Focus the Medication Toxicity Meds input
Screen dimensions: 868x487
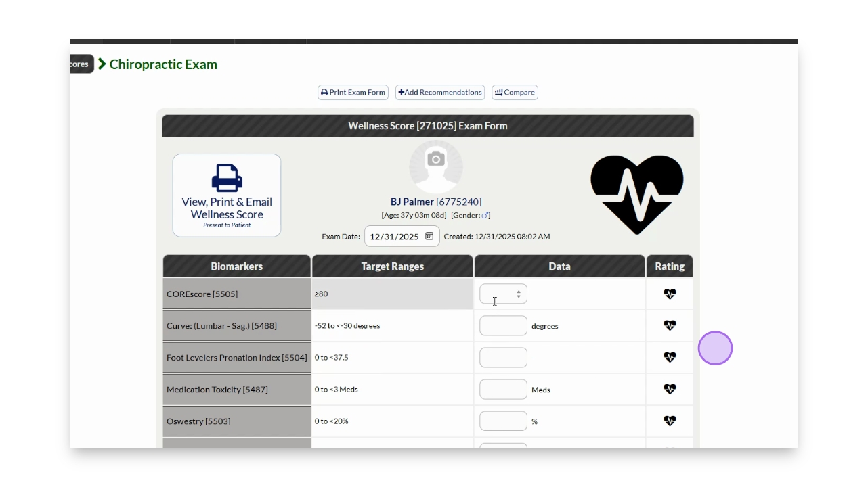tap(503, 390)
